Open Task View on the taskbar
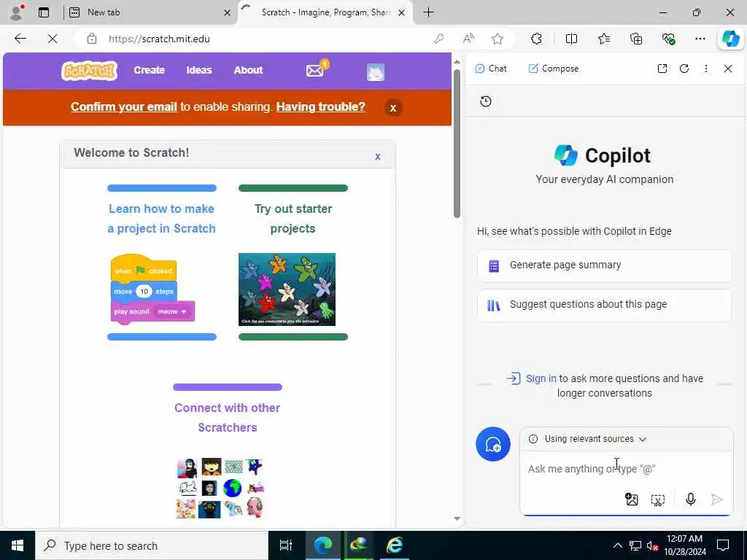747x560 pixels. 285,545
